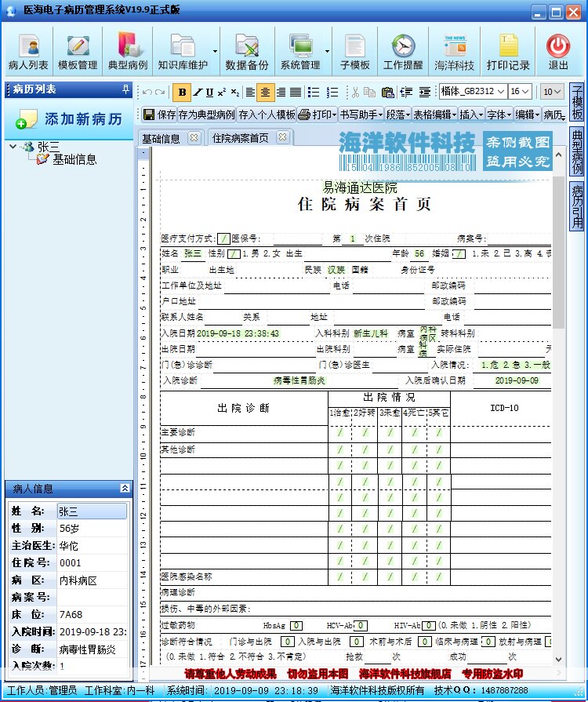Click the undo arrow icon
The width and height of the screenshot is (588, 702).
tap(147, 93)
